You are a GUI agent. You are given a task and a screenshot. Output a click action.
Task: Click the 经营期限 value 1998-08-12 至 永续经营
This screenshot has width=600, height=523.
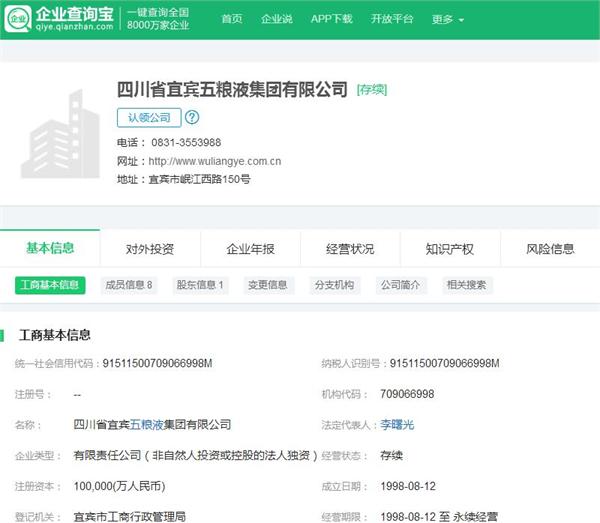(x=439, y=517)
